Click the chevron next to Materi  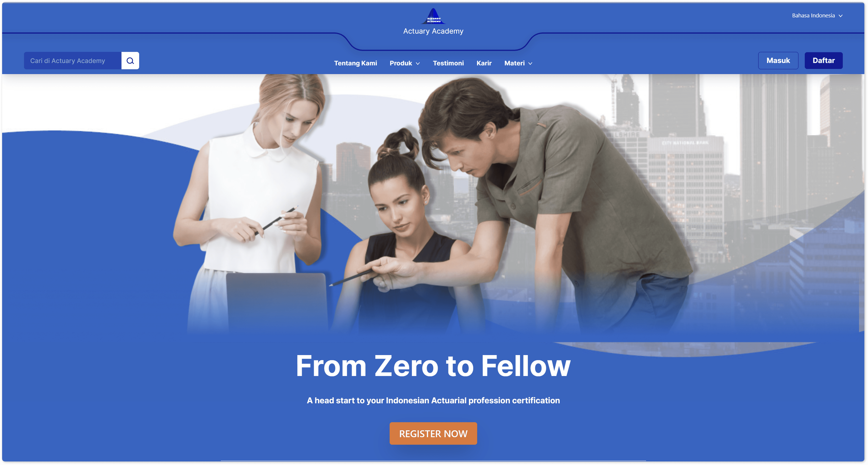click(530, 63)
